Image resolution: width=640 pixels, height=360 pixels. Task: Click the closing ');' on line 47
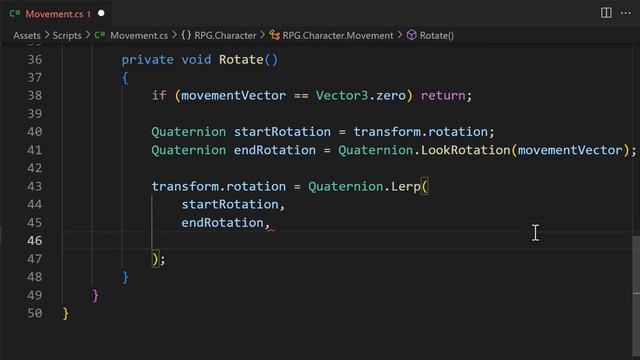[159, 259]
